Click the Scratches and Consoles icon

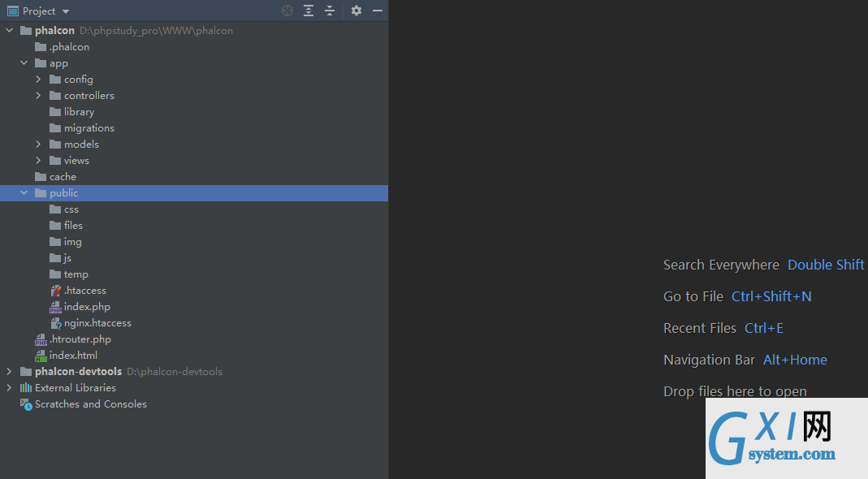26,404
